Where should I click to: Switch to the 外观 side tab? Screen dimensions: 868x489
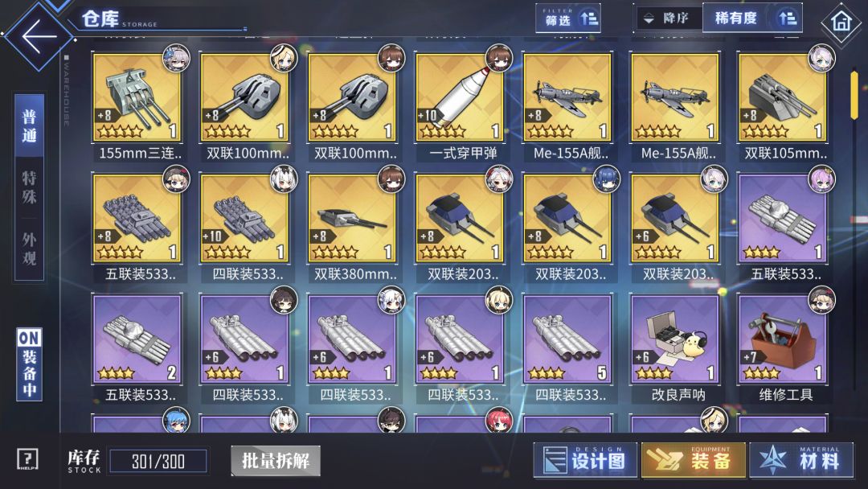click(30, 249)
